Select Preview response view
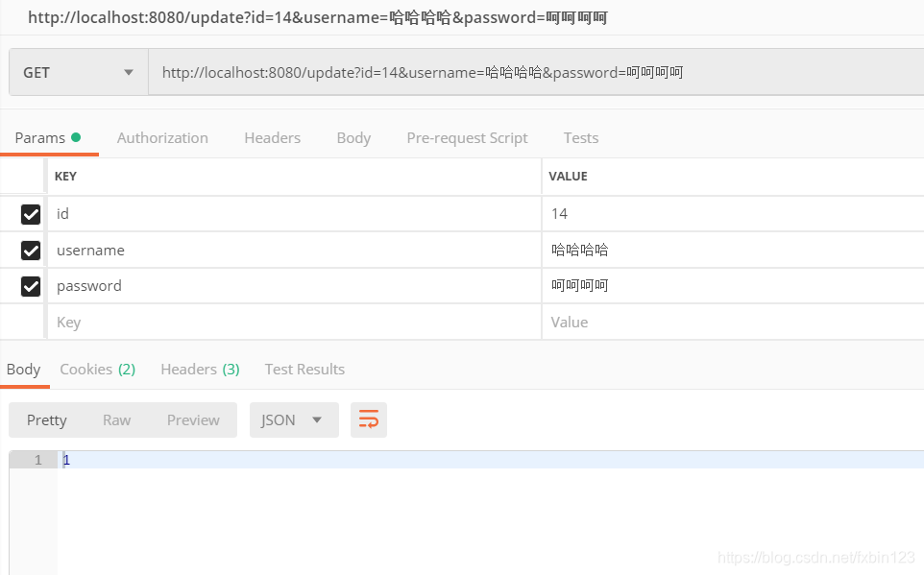The image size is (924, 575). [x=193, y=420]
